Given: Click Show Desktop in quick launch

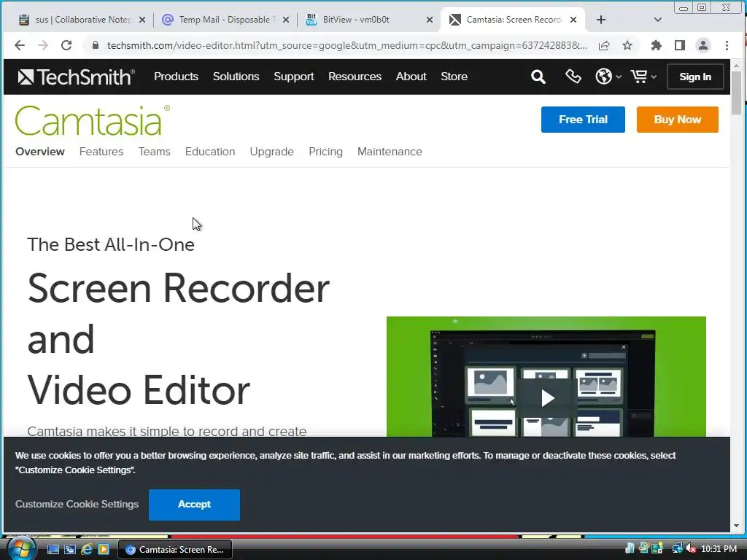Looking at the screenshot, I should tap(53, 549).
